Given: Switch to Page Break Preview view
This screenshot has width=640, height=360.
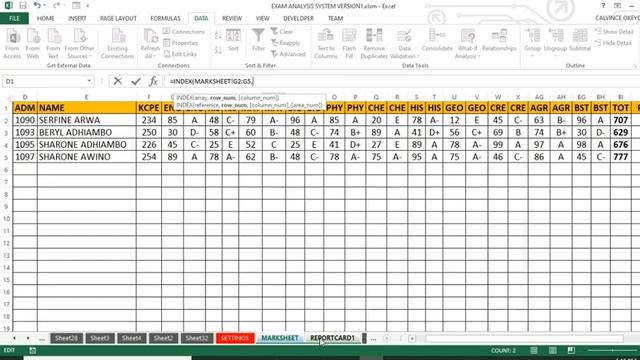Looking at the screenshot, I should (x=571, y=350).
